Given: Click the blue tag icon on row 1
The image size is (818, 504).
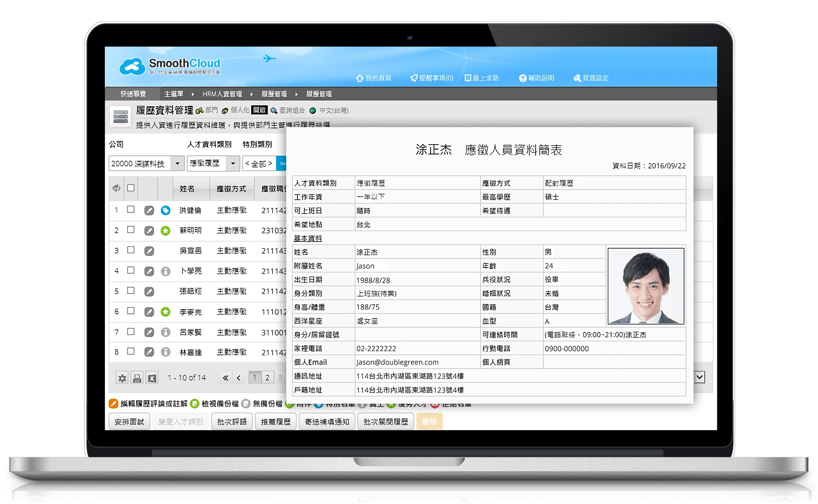Looking at the screenshot, I should pyautogui.click(x=165, y=211).
